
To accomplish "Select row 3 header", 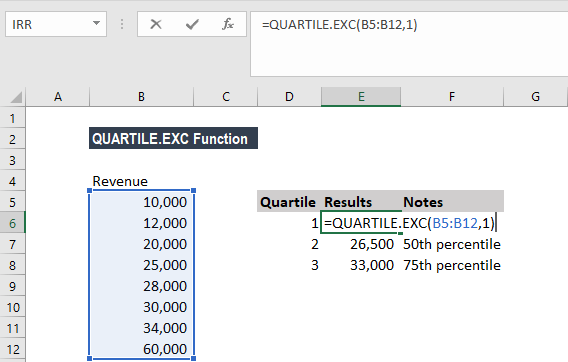I will (13, 160).
